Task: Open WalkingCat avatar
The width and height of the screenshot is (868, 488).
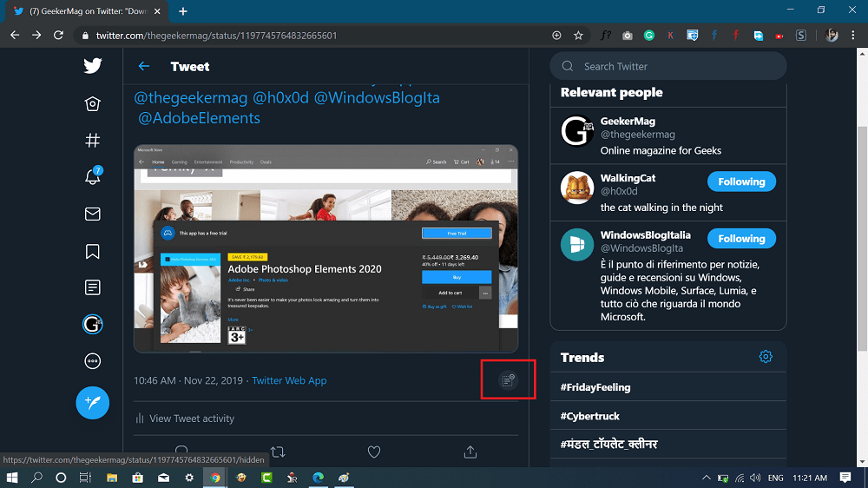Action: pos(577,188)
